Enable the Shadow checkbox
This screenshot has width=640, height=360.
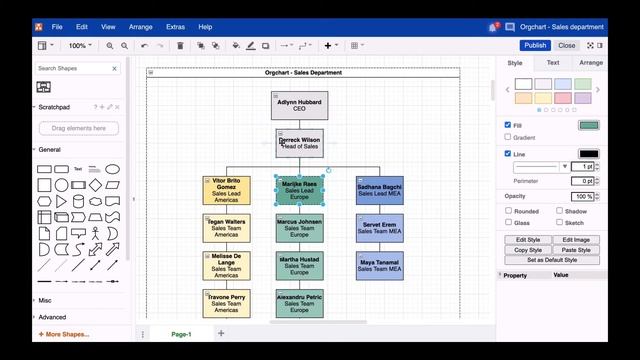560,211
